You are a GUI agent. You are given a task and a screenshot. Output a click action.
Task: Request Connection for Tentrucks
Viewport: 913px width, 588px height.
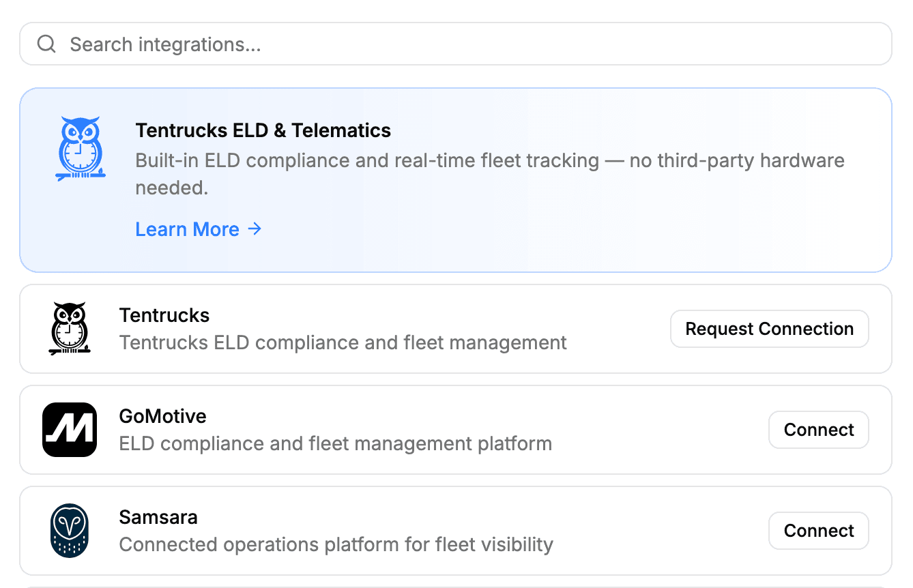pos(770,329)
